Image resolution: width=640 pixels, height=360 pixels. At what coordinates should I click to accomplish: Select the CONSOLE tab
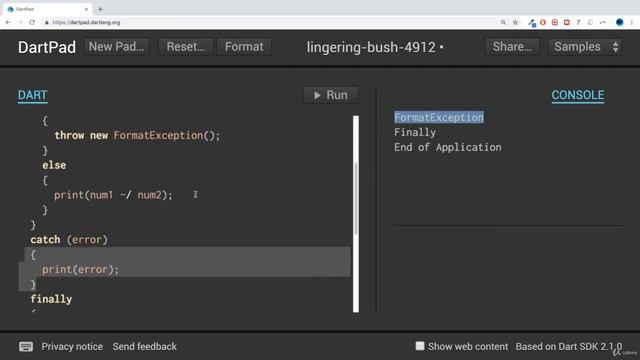pos(578,95)
